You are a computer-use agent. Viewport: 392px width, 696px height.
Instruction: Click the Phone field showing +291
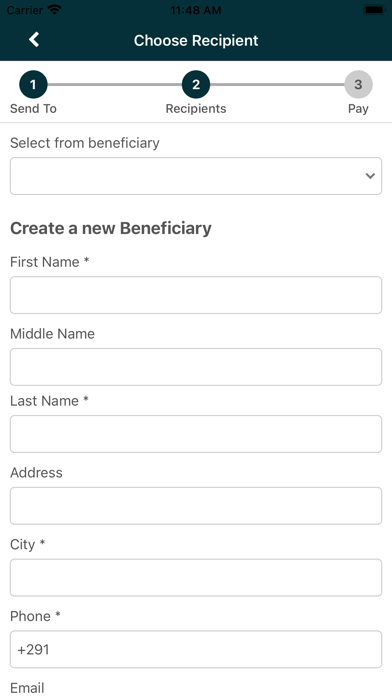point(196,649)
